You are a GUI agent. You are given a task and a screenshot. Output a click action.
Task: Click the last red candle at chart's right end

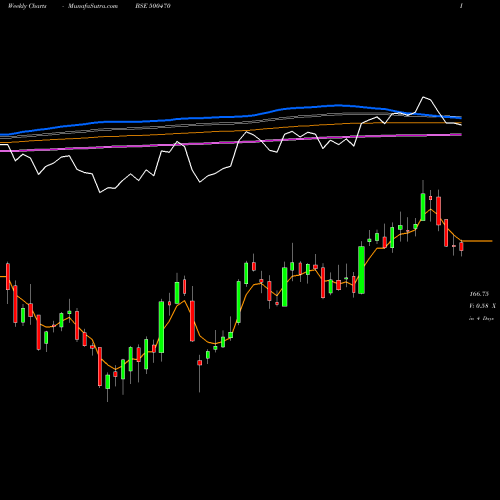click(461, 247)
